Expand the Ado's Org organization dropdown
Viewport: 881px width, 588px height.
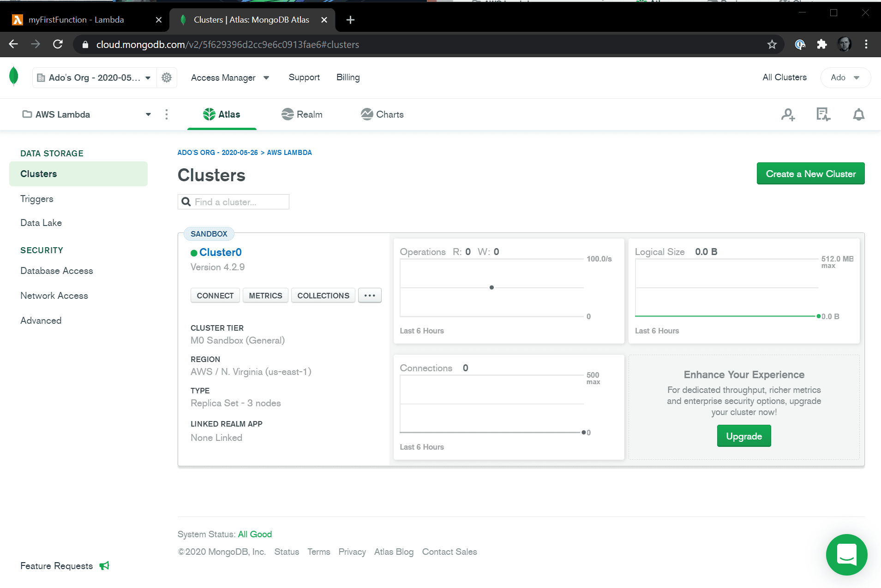coord(94,77)
